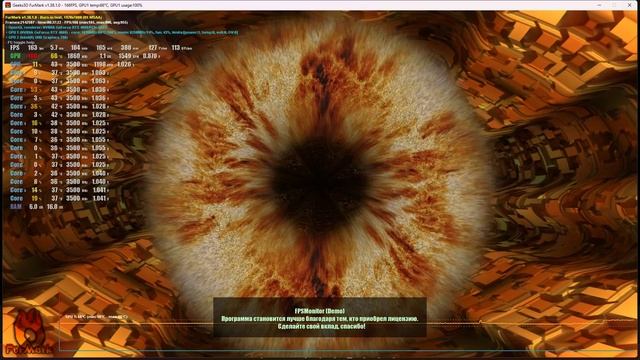
Task: Click the RAM used value 6.0
Action: tap(33, 207)
